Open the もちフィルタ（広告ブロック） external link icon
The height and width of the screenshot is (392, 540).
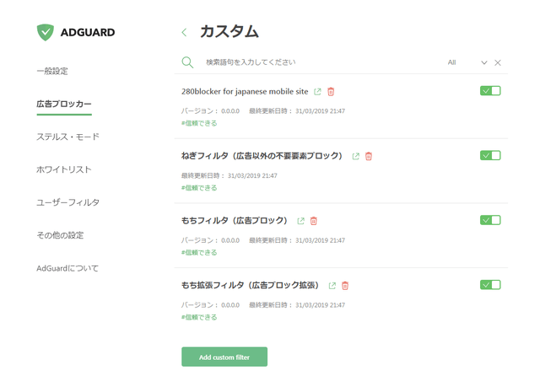300,221
